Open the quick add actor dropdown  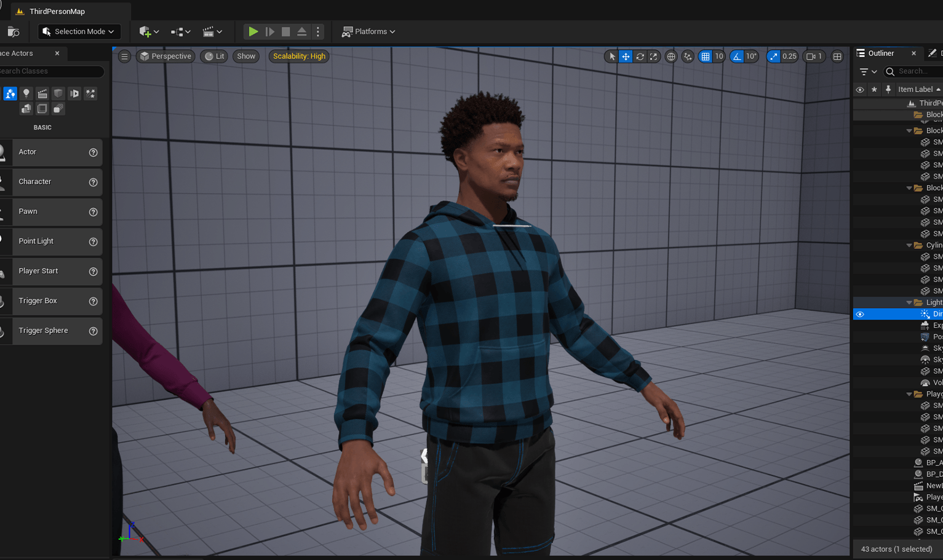pos(149,31)
